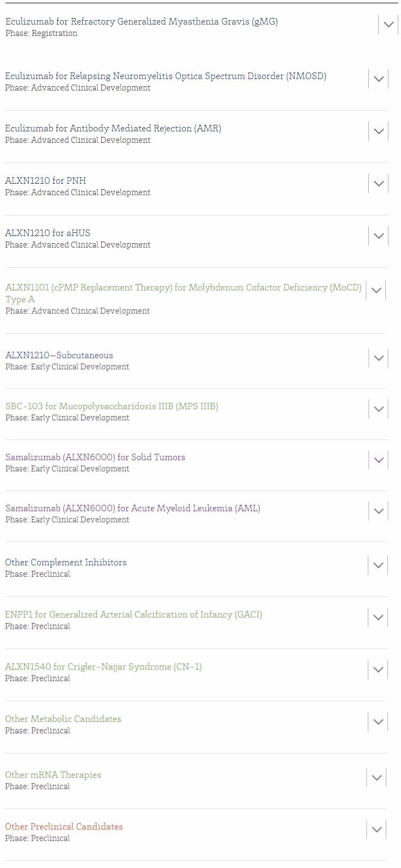This screenshot has width=401, height=868.
Task: Toggle ALXN1540 Crigler-Najjar row arrow
Action: [x=378, y=670]
